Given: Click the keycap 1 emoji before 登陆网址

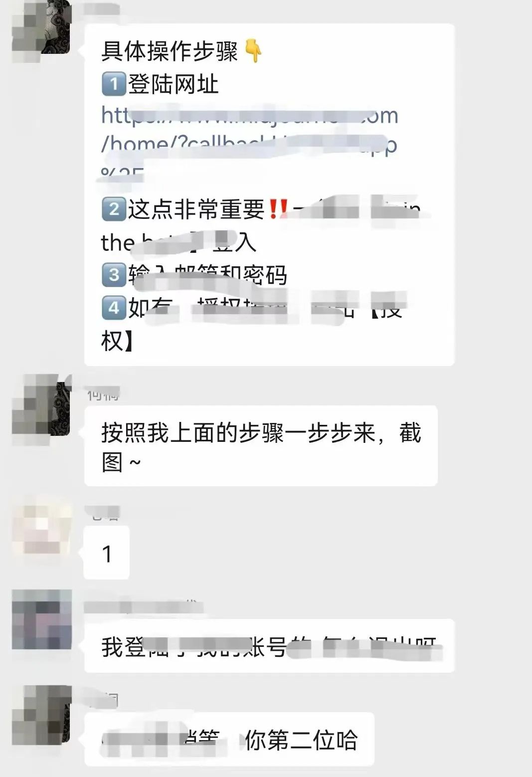Looking at the screenshot, I should point(114,84).
